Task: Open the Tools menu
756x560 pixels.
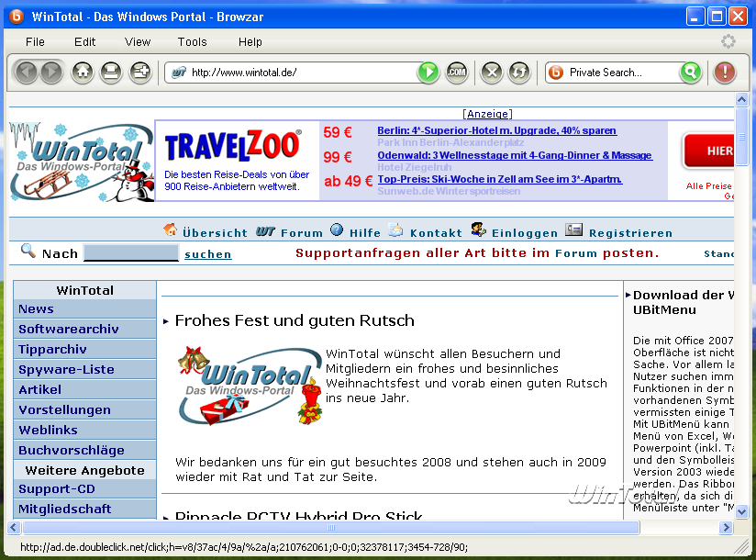Action: (192, 42)
